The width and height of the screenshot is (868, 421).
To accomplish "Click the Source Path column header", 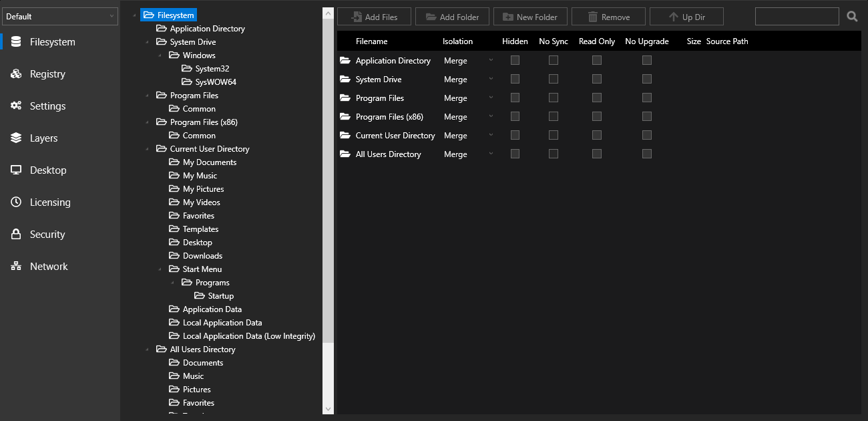I will tap(727, 41).
